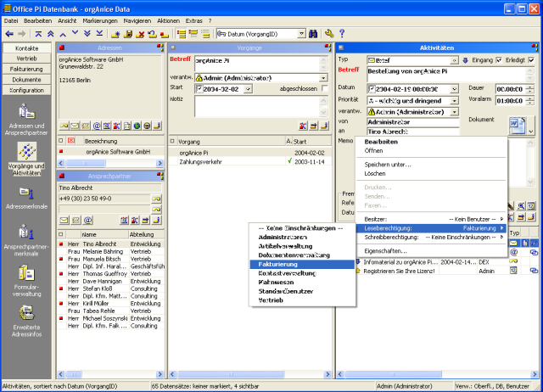Open the verantw. dropdown in Aktivitäten

point(455,112)
